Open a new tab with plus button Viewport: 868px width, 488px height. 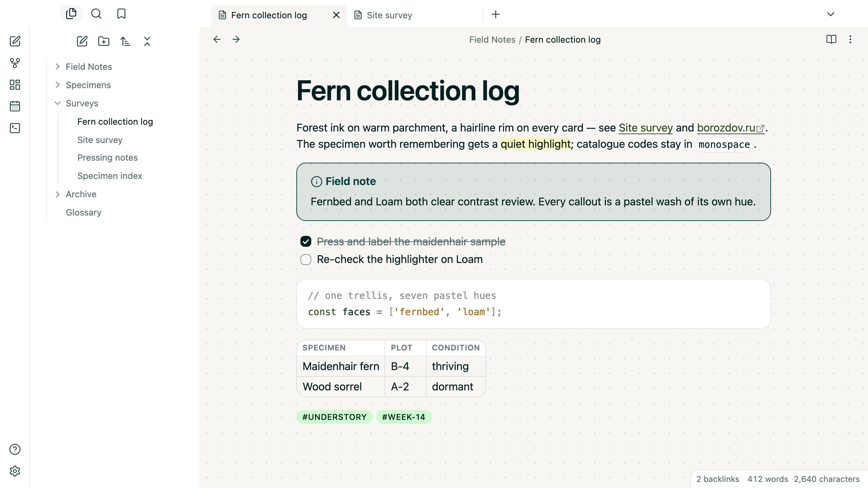point(496,14)
